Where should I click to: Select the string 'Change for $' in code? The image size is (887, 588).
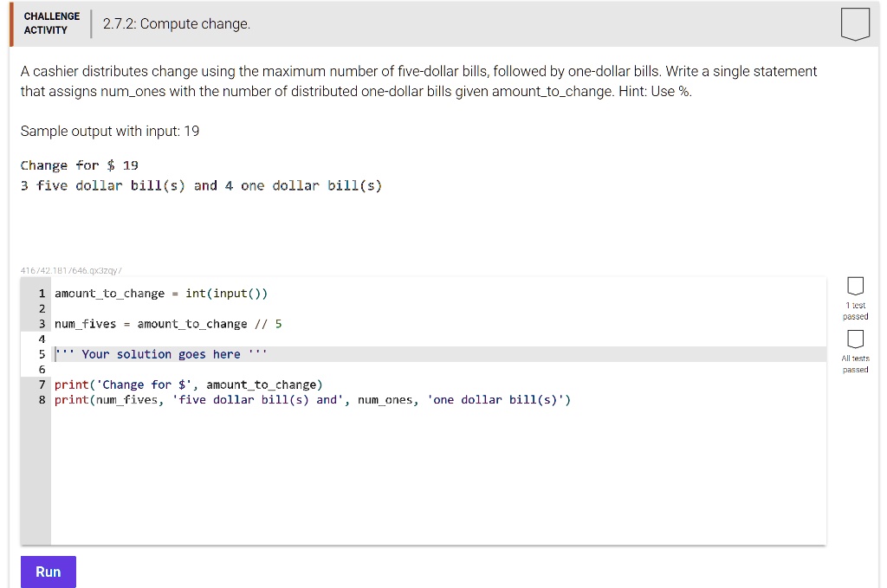[146, 384]
